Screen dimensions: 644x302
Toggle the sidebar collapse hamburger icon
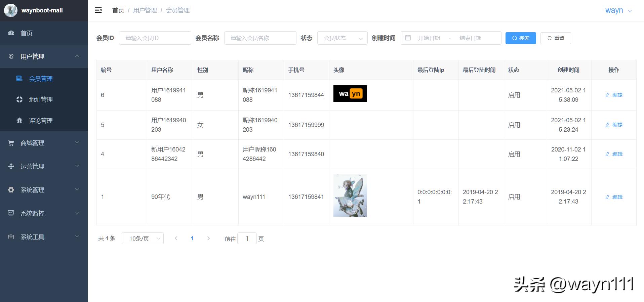coord(98,10)
